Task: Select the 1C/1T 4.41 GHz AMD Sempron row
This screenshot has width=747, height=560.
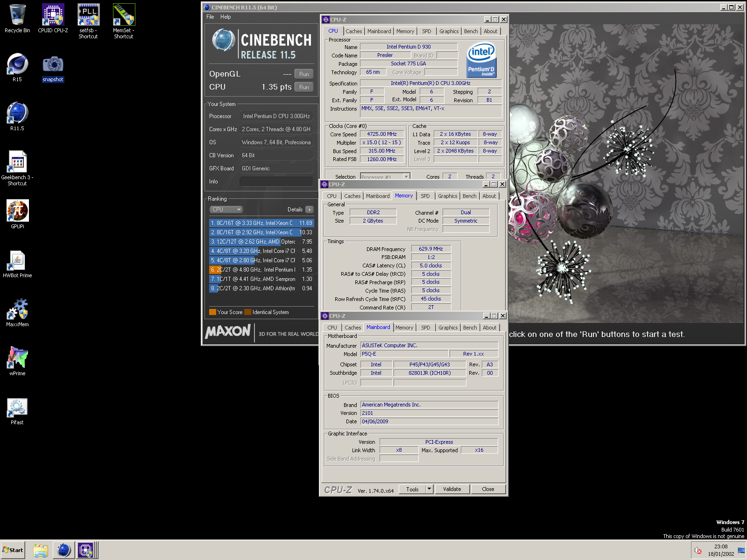Action: pyautogui.click(x=261, y=279)
